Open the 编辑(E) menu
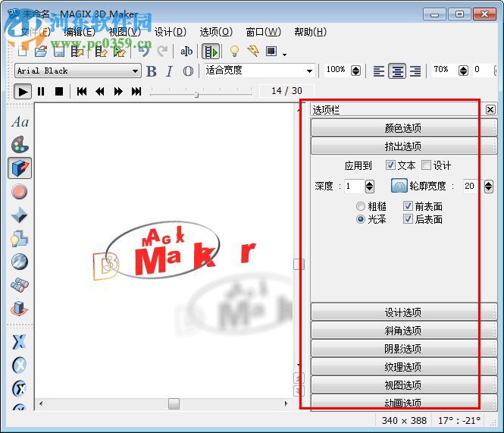504x433 pixels. click(x=80, y=32)
